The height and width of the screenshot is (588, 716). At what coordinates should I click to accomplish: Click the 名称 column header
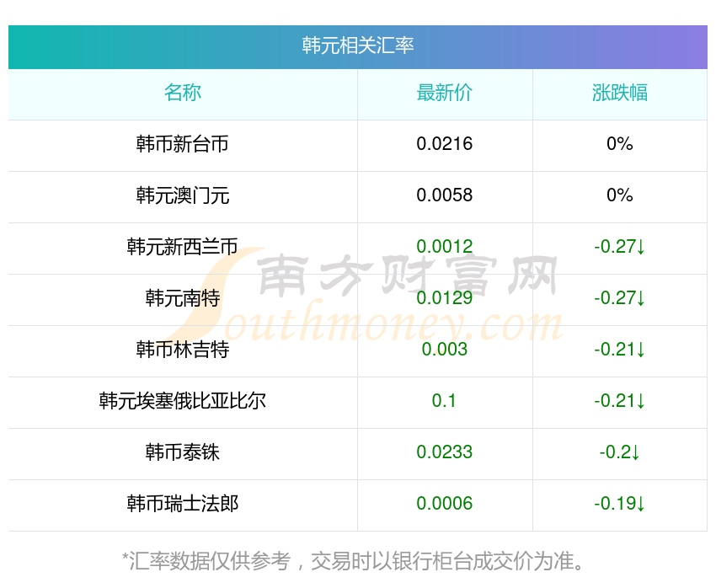(x=183, y=93)
